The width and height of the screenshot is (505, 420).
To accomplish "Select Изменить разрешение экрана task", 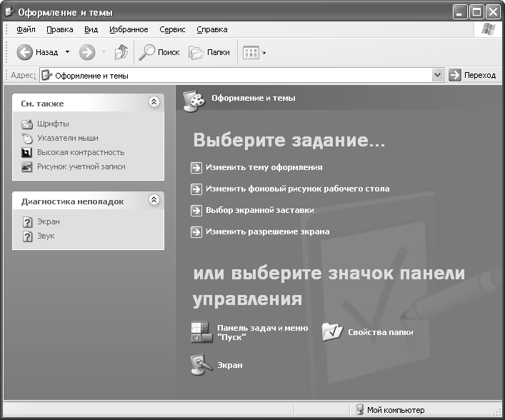I will pos(268,231).
